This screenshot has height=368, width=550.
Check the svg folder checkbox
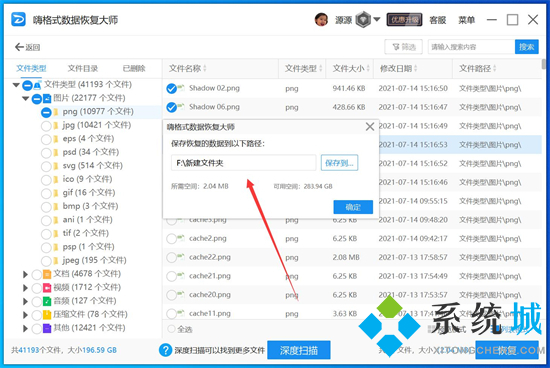(x=46, y=167)
